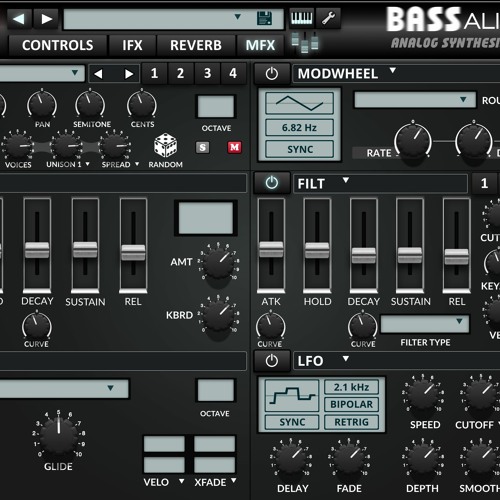Toggle FILT section power button

pyautogui.click(x=272, y=183)
